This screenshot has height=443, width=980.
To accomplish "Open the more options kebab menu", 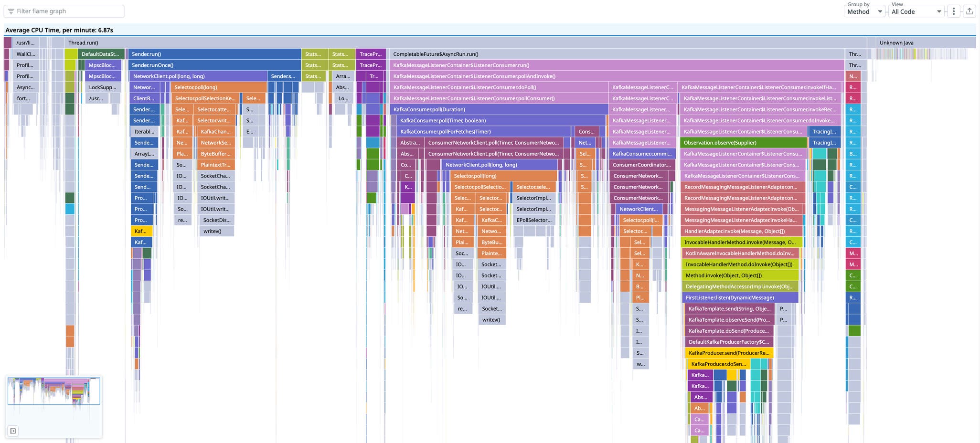I will click(954, 11).
